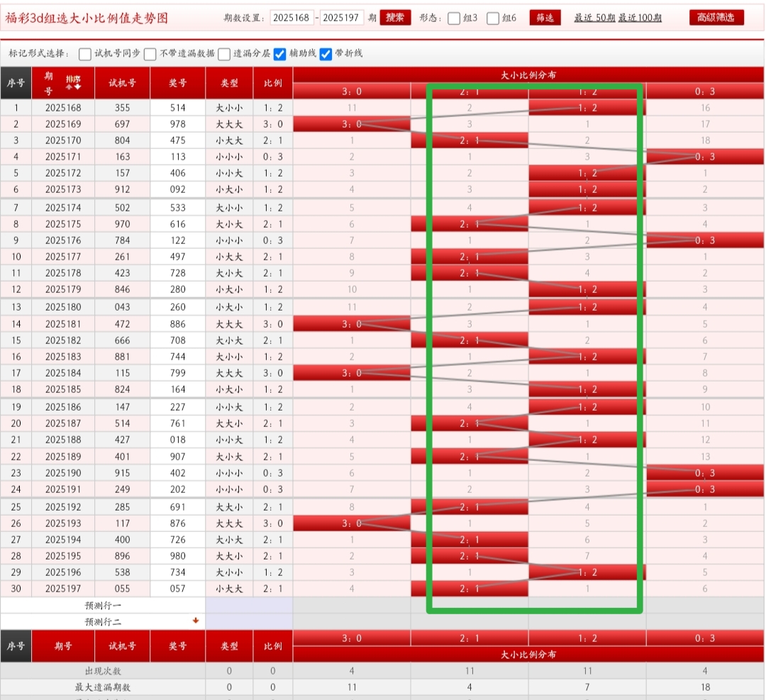The image size is (766, 700).
Task: Click highlighted 3:0 marker in row 2025169
Action: click(352, 124)
